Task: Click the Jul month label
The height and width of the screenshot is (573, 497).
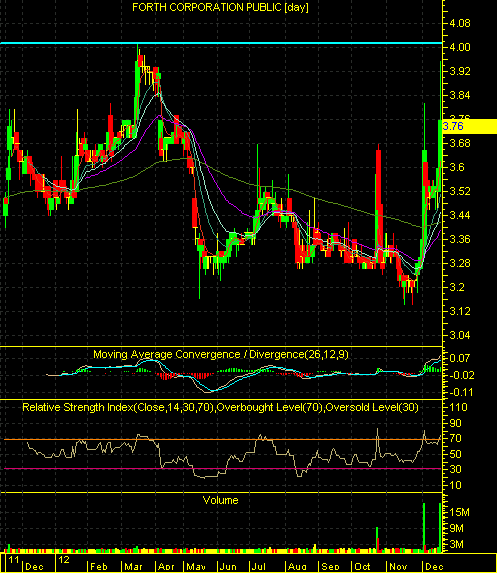Action: (x=258, y=567)
